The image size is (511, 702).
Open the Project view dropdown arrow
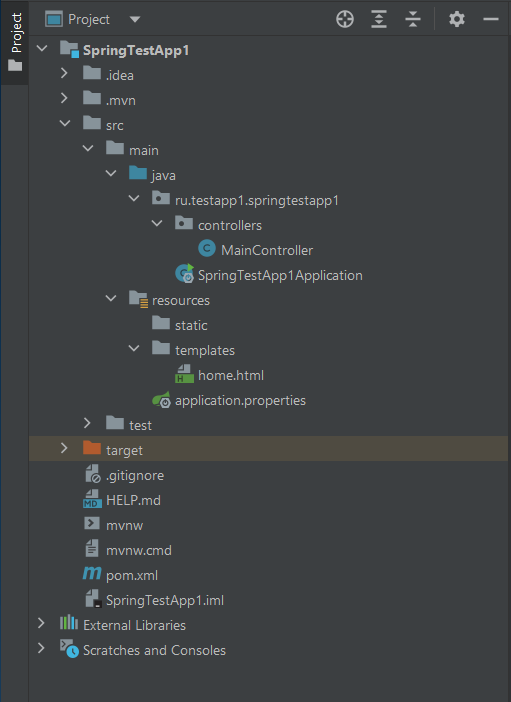(x=135, y=19)
